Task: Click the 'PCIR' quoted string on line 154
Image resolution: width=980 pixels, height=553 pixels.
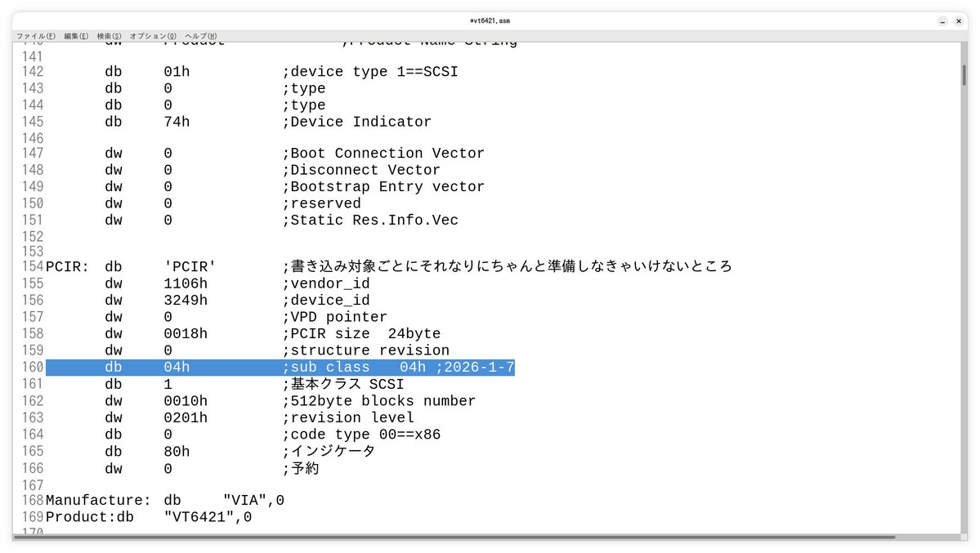Action: pyautogui.click(x=190, y=267)
